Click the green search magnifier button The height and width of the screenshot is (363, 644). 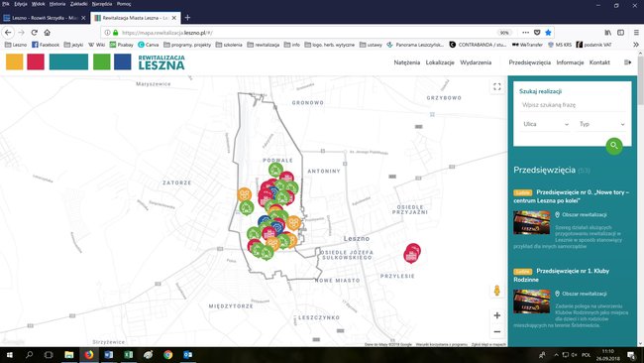tap(614, 146)
